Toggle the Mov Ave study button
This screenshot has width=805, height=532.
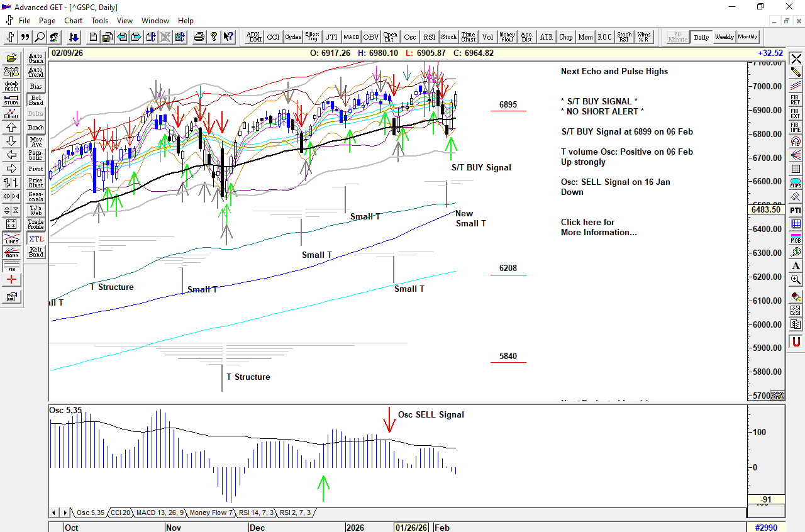[x=36, y=141]
